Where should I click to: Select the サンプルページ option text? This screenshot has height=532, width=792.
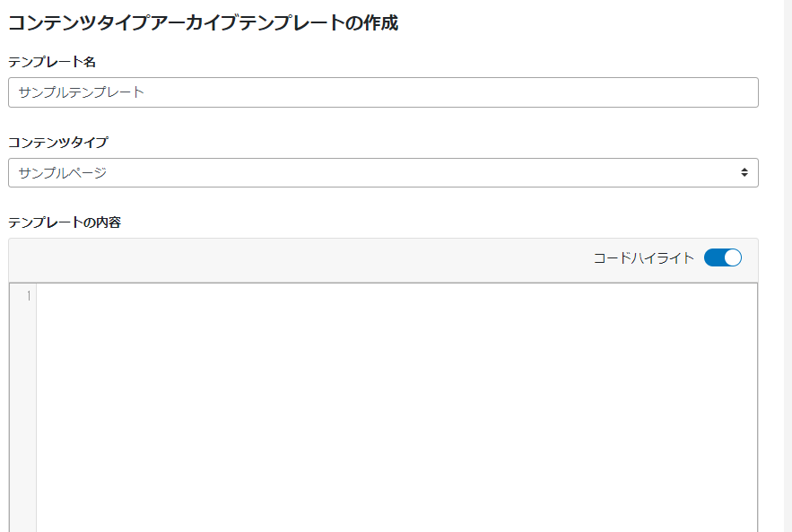[x=63, y=173]
